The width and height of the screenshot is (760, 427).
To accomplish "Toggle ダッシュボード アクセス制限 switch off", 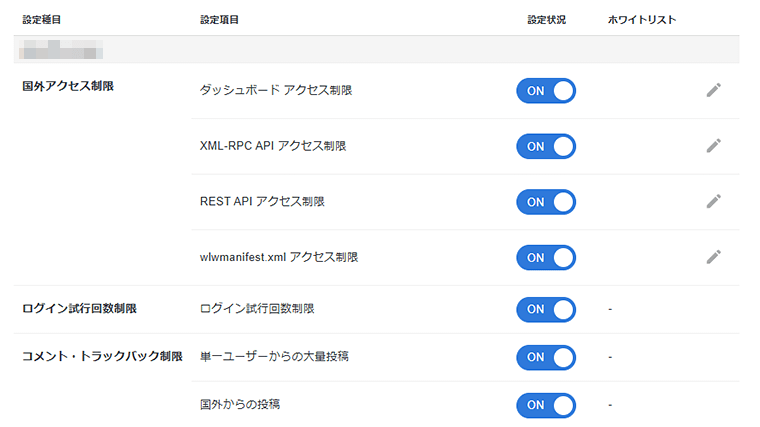I will [546, 91].
